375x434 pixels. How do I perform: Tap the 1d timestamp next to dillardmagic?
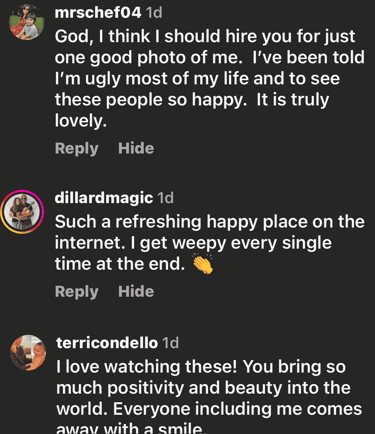[x=166, y=198]
